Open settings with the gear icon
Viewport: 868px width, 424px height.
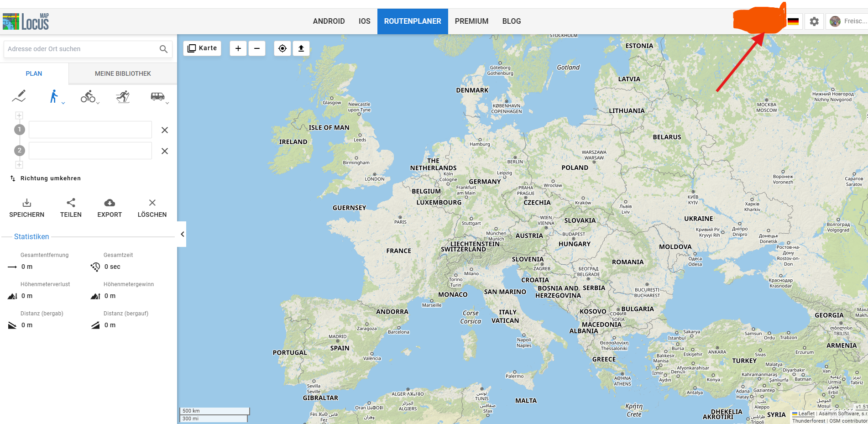[x=814, y=21]
